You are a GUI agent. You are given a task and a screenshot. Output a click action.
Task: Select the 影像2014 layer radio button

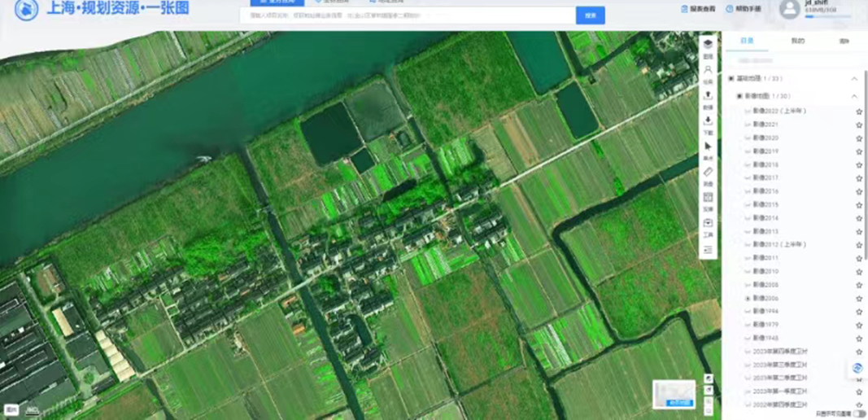pyautogui.click(x=748, y=218)
